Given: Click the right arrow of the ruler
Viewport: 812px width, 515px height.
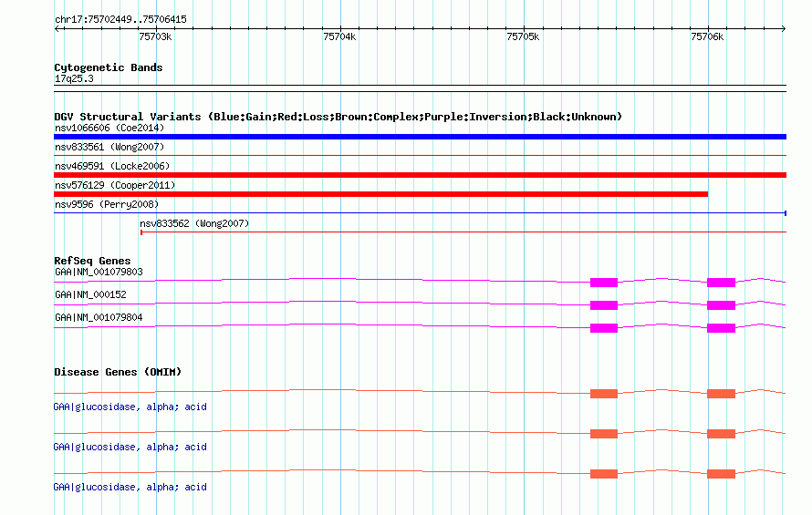Looking at the screenshot, I should 784,29.
